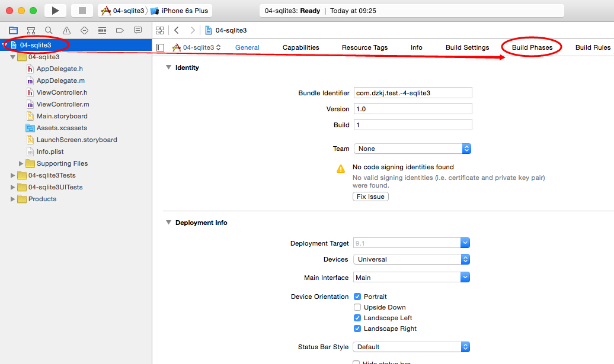Go back in editor history
Viewport: 614px width, 364px height.
click(177, 30)
